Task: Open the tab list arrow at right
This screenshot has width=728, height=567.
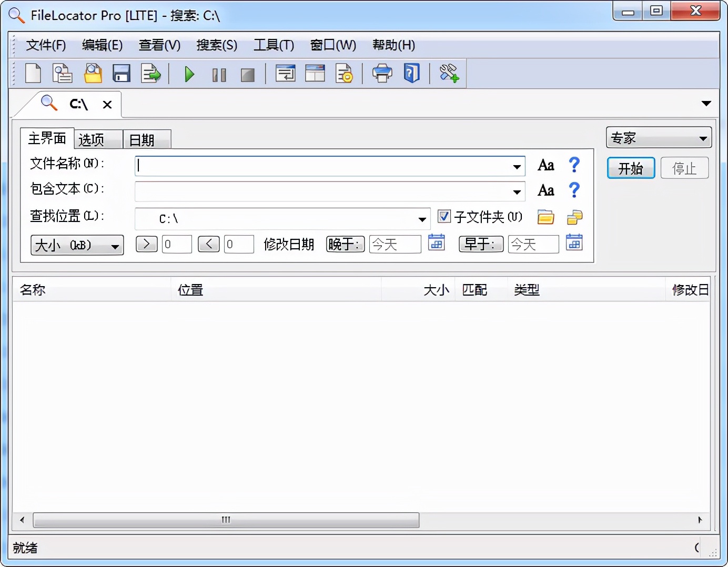Action: click(706, 104)
